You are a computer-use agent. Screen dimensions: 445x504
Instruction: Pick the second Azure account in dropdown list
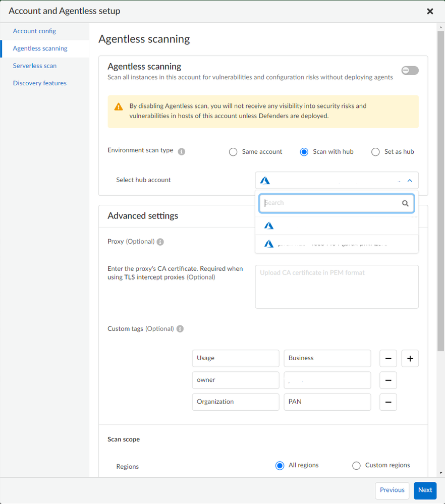(x=337, y=244)
